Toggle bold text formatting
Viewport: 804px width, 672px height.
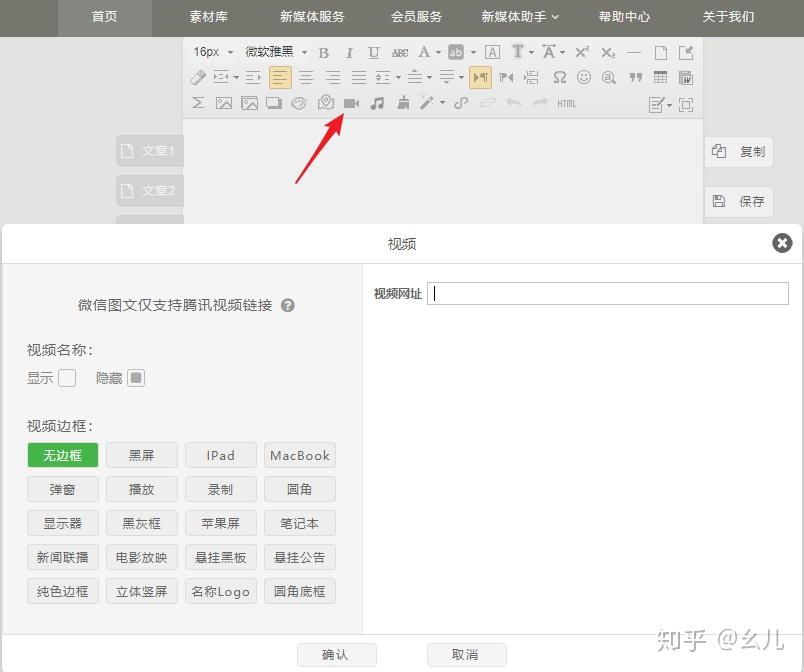[324, 53]
